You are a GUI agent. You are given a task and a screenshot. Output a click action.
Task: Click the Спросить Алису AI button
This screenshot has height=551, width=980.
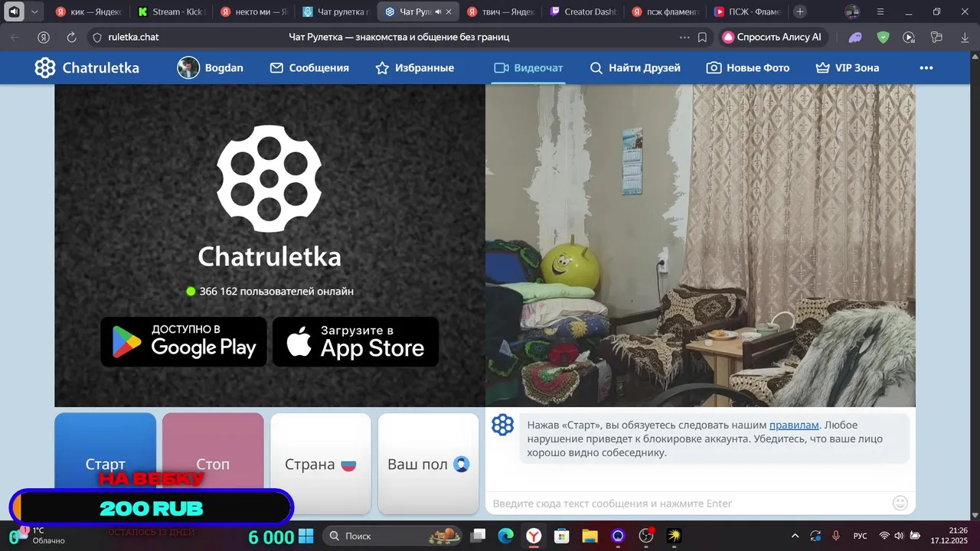pyautogui.click(x=772, y=37)
